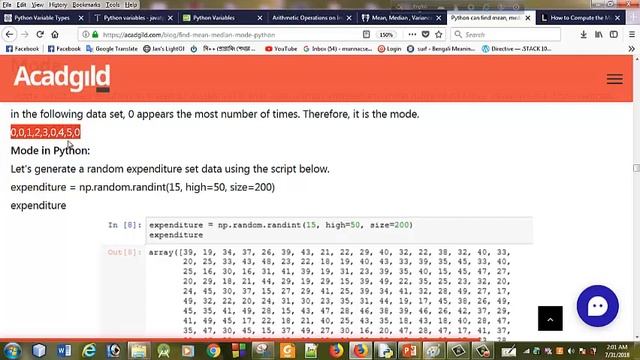
Task: Open Microsoft Word from taskbar
Action: (x=64, y=351)
